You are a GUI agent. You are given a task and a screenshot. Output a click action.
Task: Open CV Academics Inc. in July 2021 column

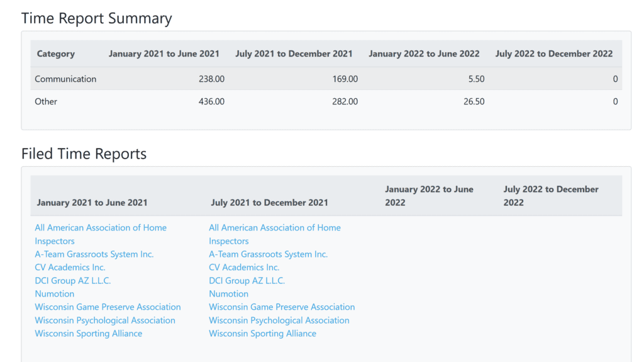click(244, 268)
